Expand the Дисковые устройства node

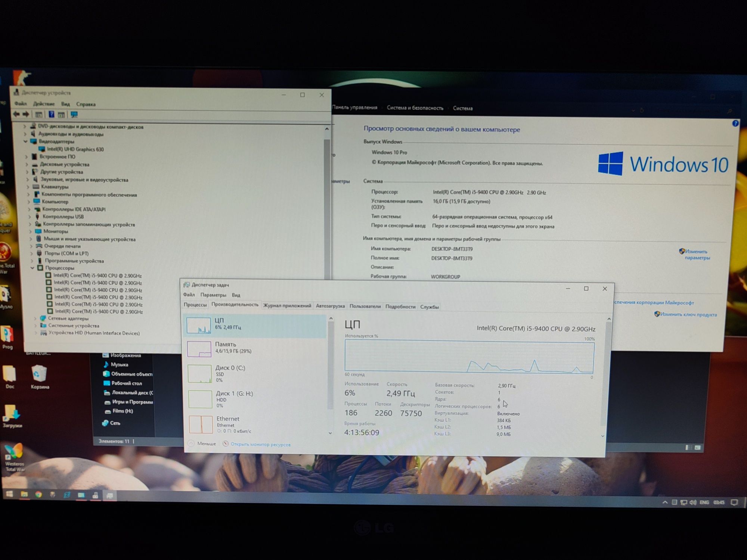(27, 164)
